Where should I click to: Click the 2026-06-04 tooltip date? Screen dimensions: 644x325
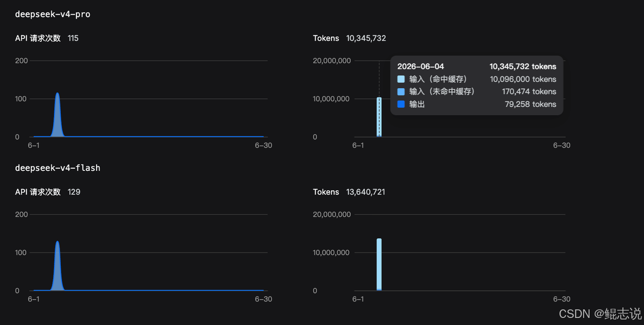[x=421, y=67]
